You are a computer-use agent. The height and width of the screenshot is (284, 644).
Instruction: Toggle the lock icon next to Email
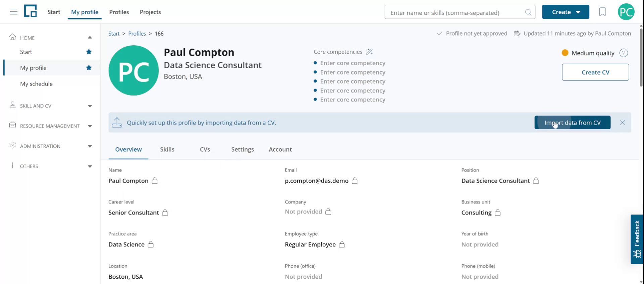355,181
